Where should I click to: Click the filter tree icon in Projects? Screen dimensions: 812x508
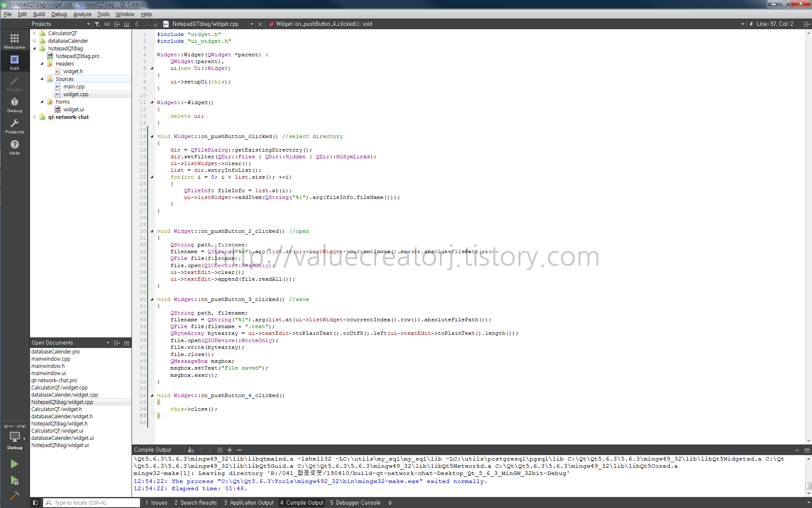pyautogui.click(x=97, y=24)
